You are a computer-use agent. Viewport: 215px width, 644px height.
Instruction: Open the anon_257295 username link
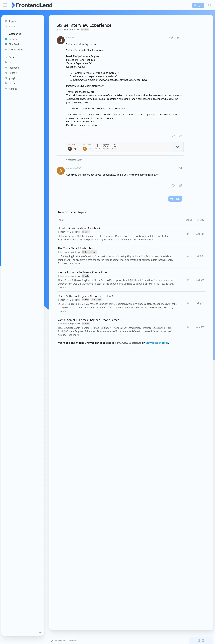(74, 168)
